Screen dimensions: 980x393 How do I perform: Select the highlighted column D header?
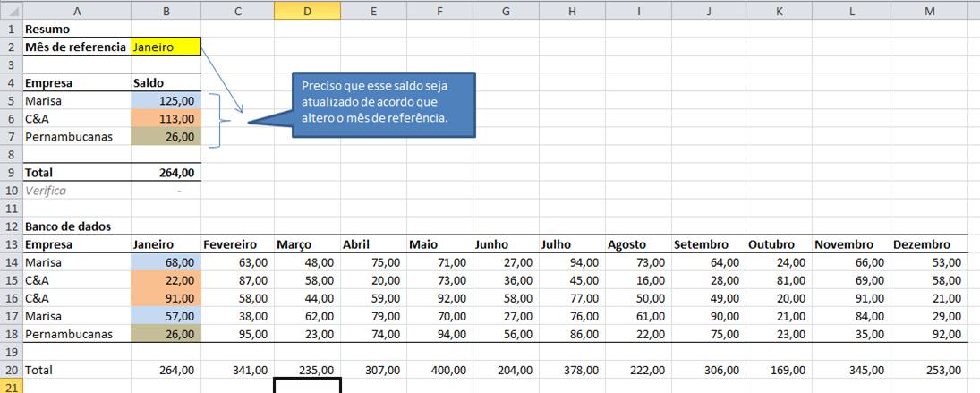click(308, 10)
